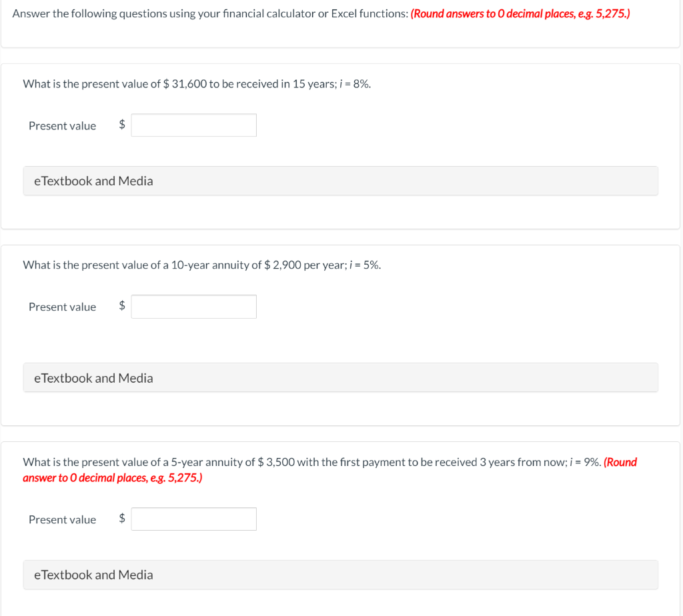Click the instructions header card at the top
Screen dimensions: 683x616
(341, 23)
